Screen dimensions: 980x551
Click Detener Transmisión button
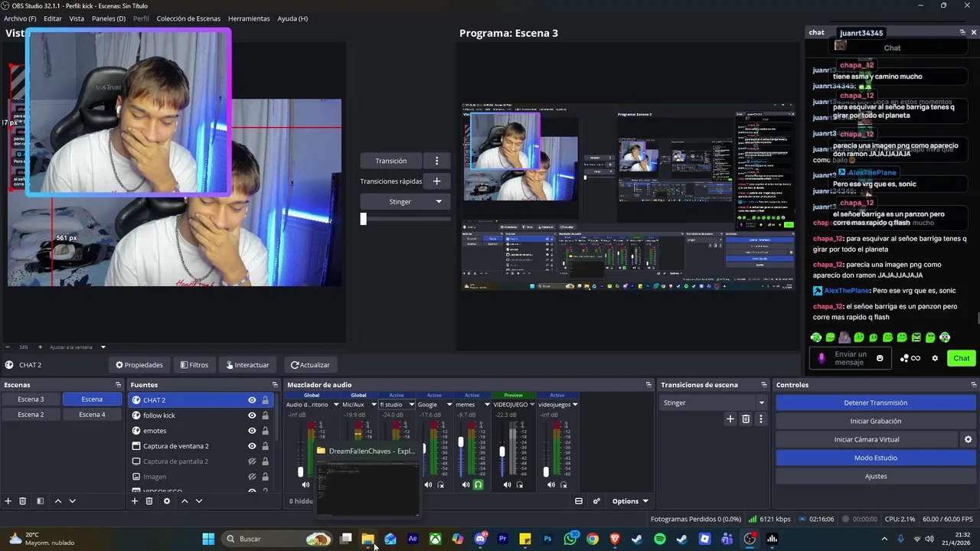[x=876, y=403]
